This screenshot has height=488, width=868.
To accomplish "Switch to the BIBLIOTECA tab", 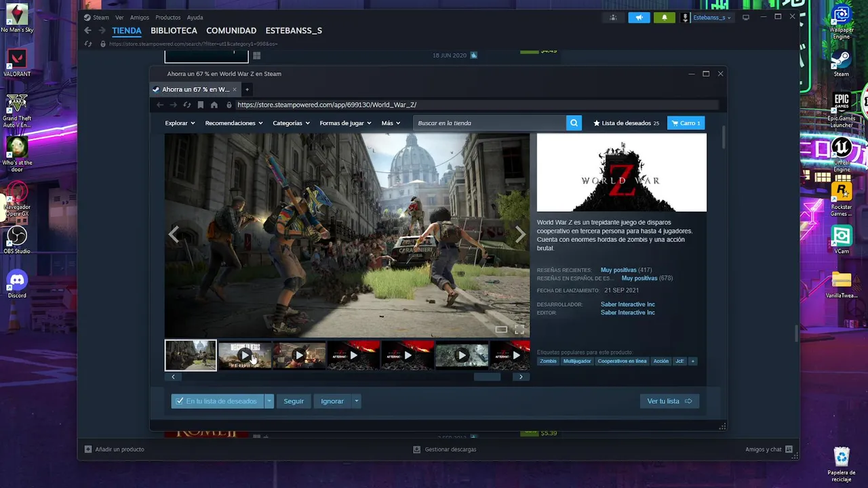I will (x=174, y=30).
